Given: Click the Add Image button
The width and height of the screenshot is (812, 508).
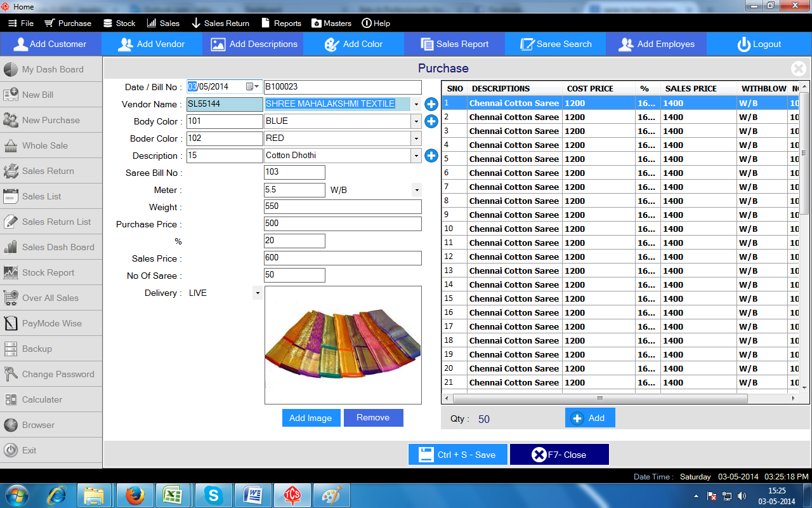Looking at the screenshot, I should coord(310,418).
